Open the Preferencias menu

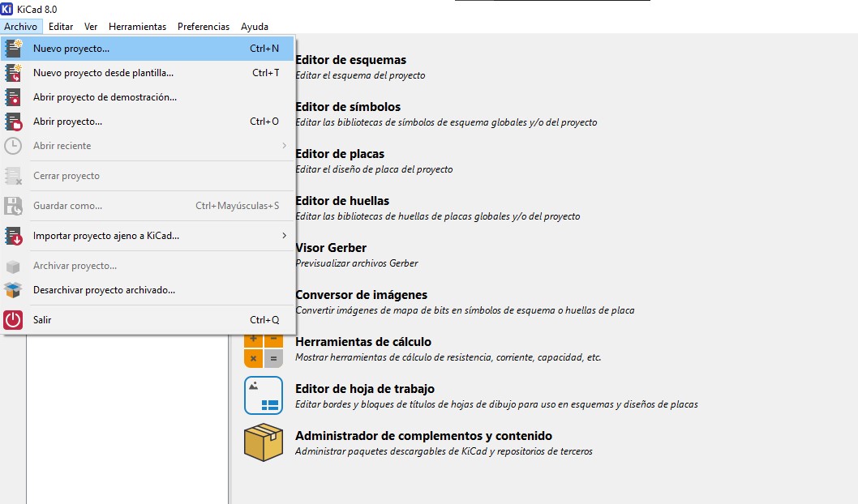204,26
